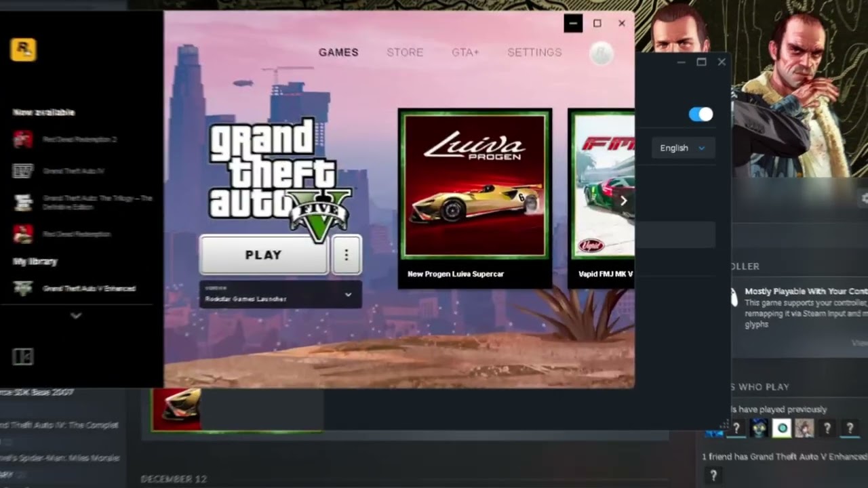Image resolution: width=868 pixels, height=488 pixels.
Task: Open the hat-wearing character friend avatar
Action: pos(804,428)
